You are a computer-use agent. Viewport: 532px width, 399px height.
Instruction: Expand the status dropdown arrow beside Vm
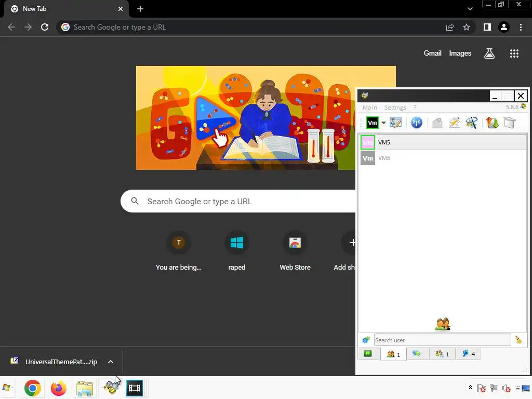[383, 123]
